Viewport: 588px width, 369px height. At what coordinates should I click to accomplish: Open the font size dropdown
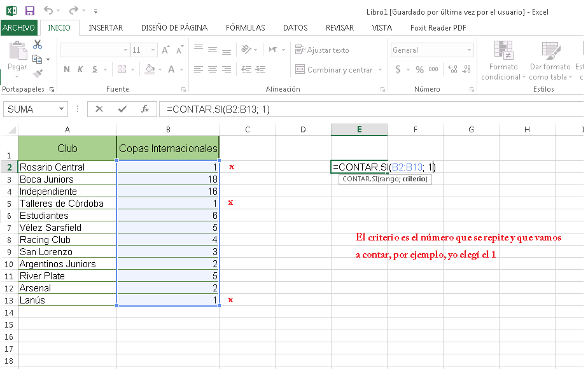[x=152, y=50]
